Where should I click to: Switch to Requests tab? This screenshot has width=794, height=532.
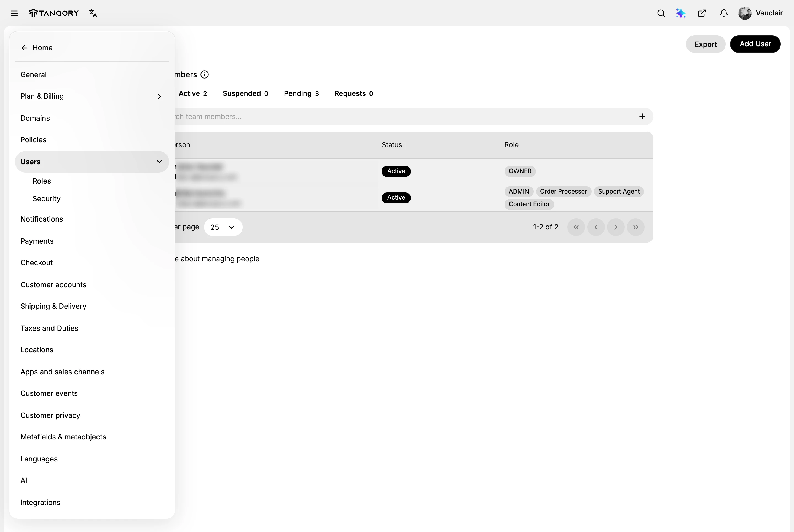click(x=353, y=93)
